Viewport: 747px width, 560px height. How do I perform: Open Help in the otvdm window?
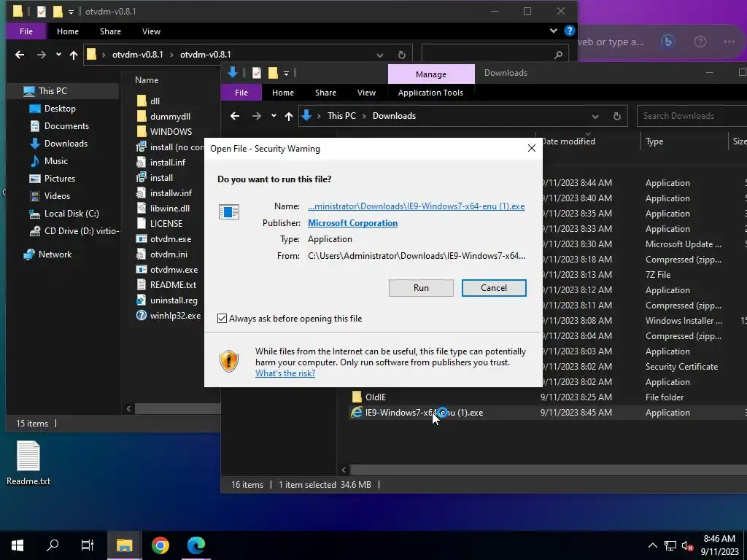tap(569, 31)
